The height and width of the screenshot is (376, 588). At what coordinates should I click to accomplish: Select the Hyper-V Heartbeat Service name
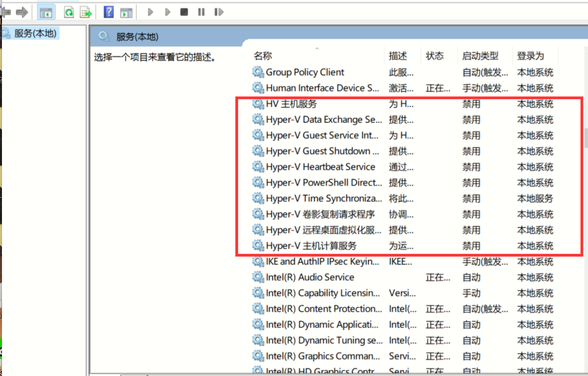321,167
